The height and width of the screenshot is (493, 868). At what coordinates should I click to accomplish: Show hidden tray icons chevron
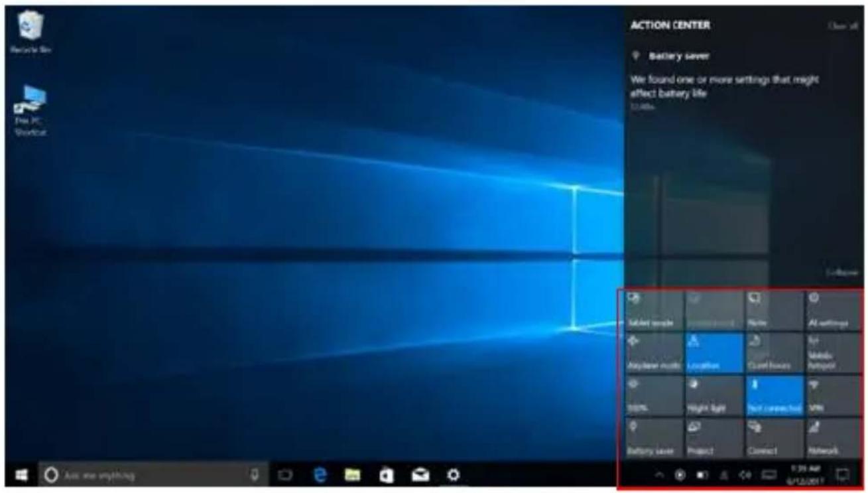click(659, 475)
